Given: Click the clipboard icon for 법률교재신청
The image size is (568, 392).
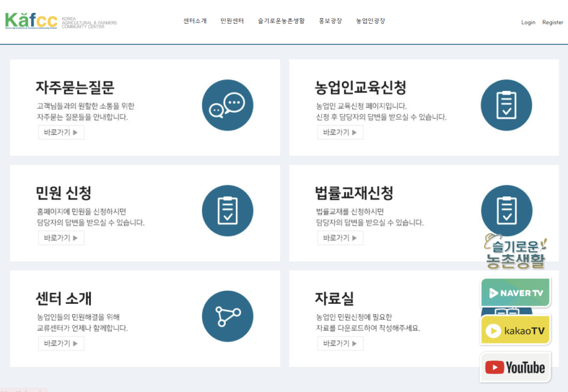Looking at the screenshot, I should pyautogui.click(x=506, y=210).
